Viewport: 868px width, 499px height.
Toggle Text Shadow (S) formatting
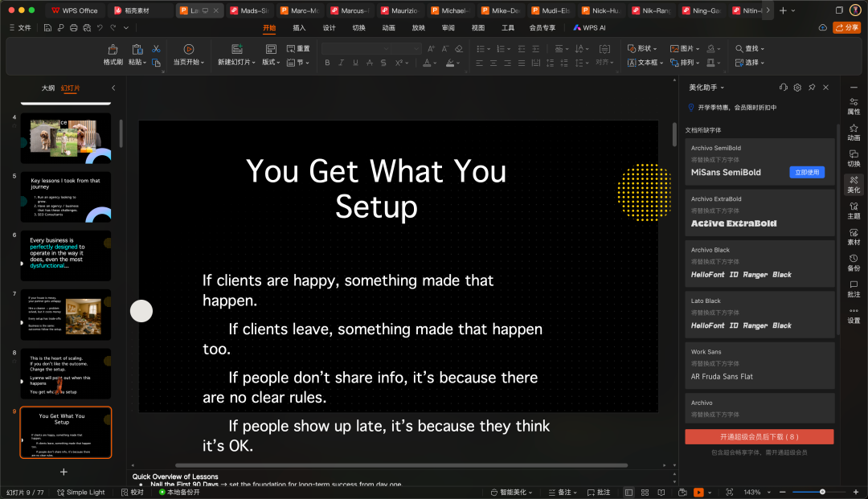point(383,63)
